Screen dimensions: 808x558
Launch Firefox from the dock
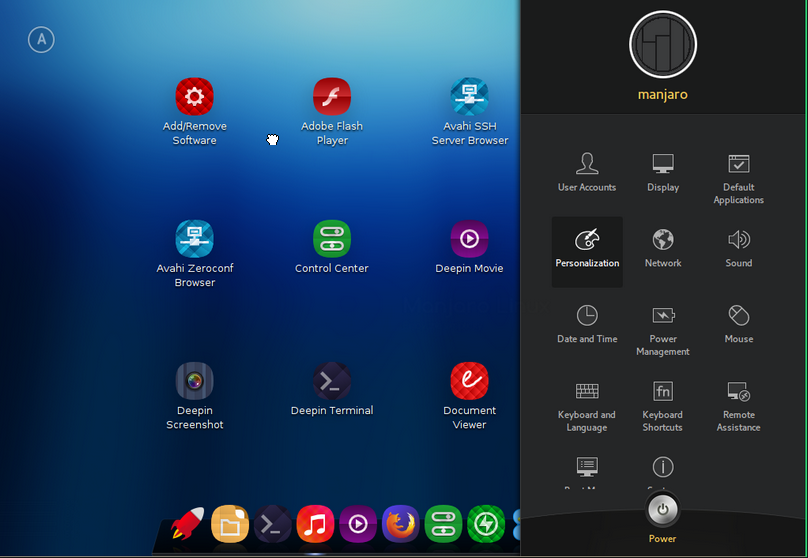point(400,523)
